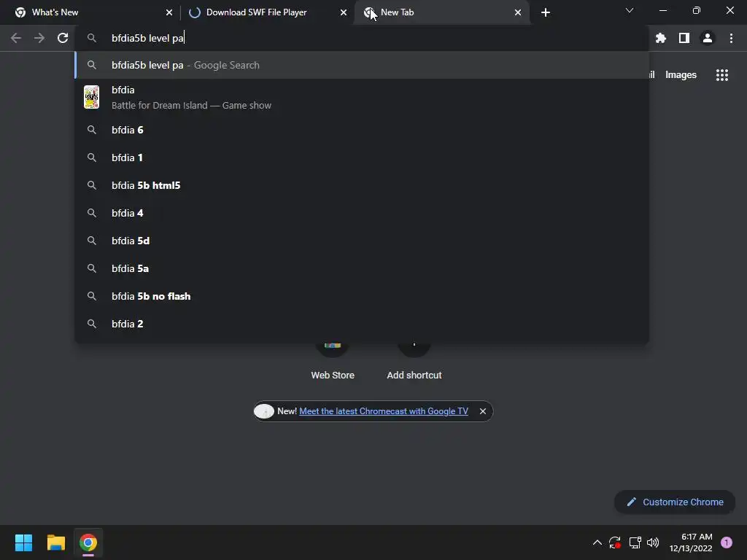
Task: Open File Explorer from the taskbar
Action: (55, 542)
